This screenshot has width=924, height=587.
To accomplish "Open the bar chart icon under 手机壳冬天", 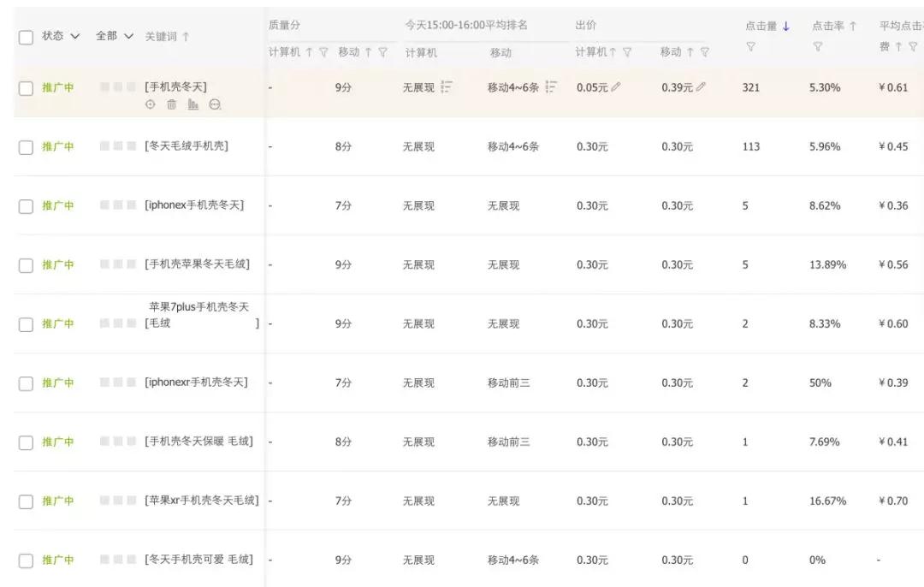I will point(192,104).
